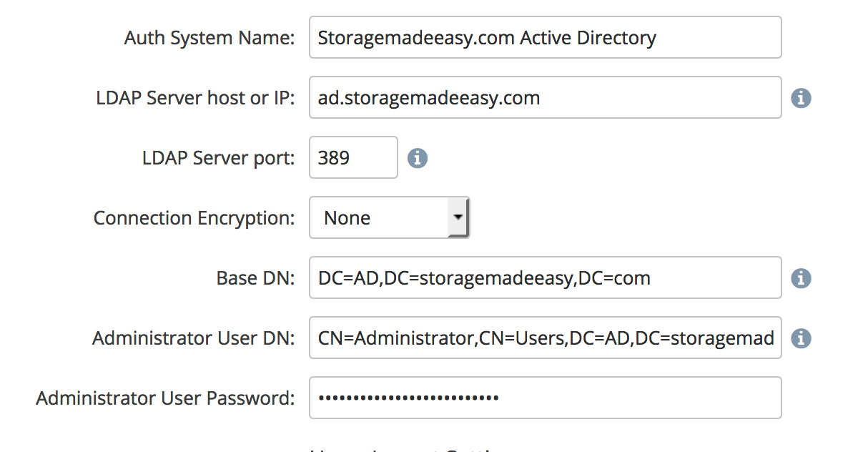Click the "Auth System Name:" label
868x452 pixels.
click(x=209, y=38)
